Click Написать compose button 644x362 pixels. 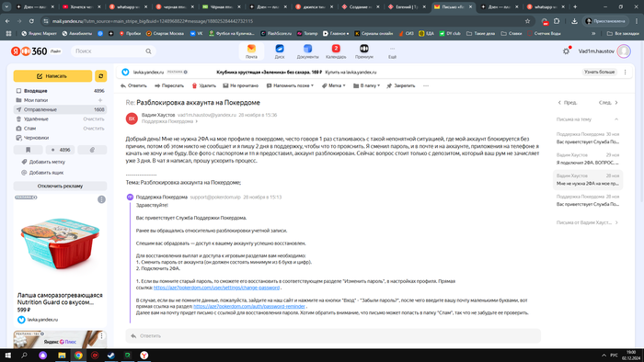[52, 76]
